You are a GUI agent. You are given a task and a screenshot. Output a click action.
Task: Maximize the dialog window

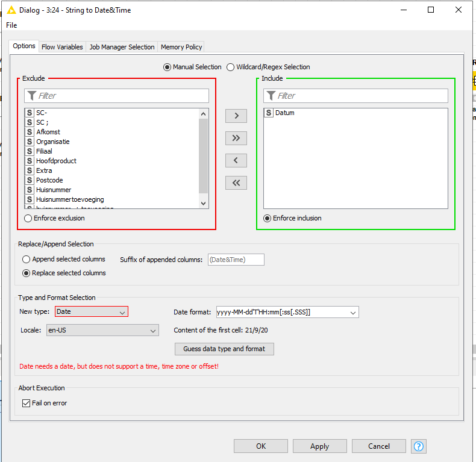pos(430,10)
